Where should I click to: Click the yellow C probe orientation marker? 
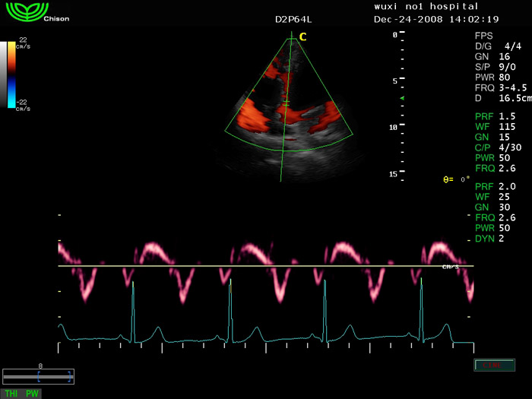pyautogui.click(x=302, y=36)
